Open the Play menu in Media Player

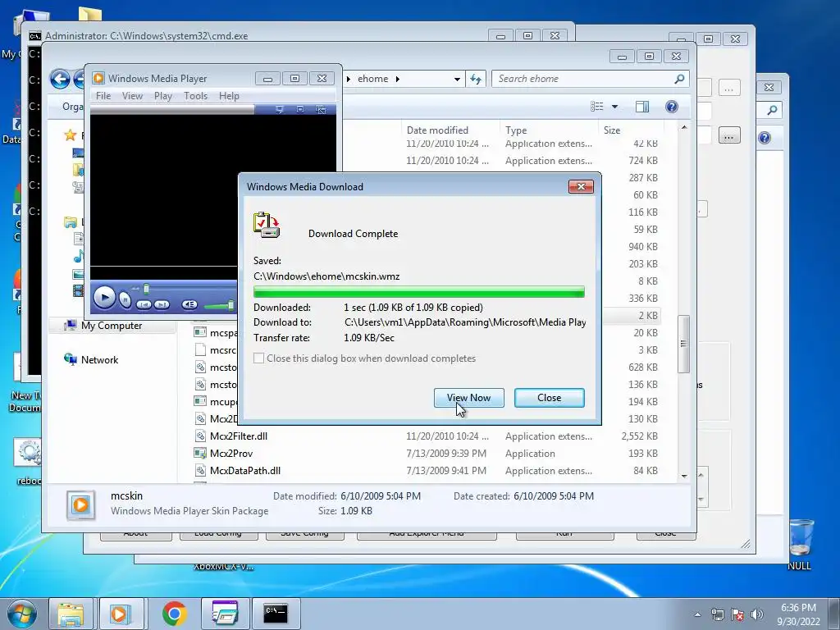click(x=163, y=96)
